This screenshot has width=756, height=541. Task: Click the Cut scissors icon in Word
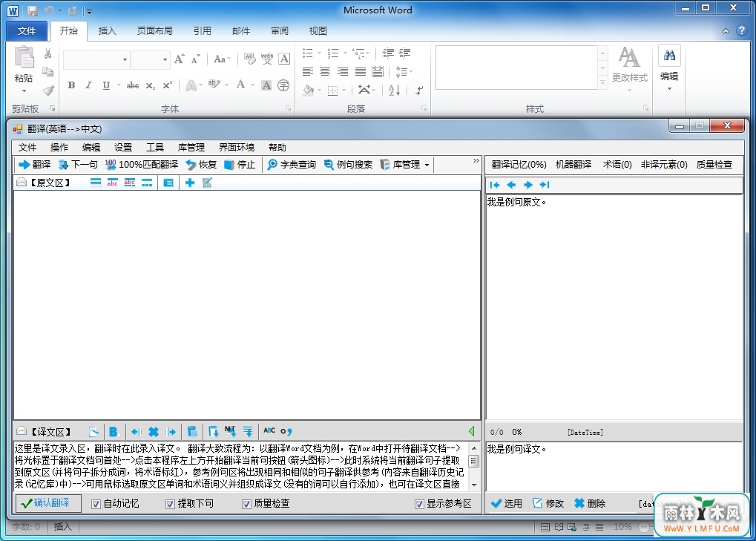pos(47,53)
